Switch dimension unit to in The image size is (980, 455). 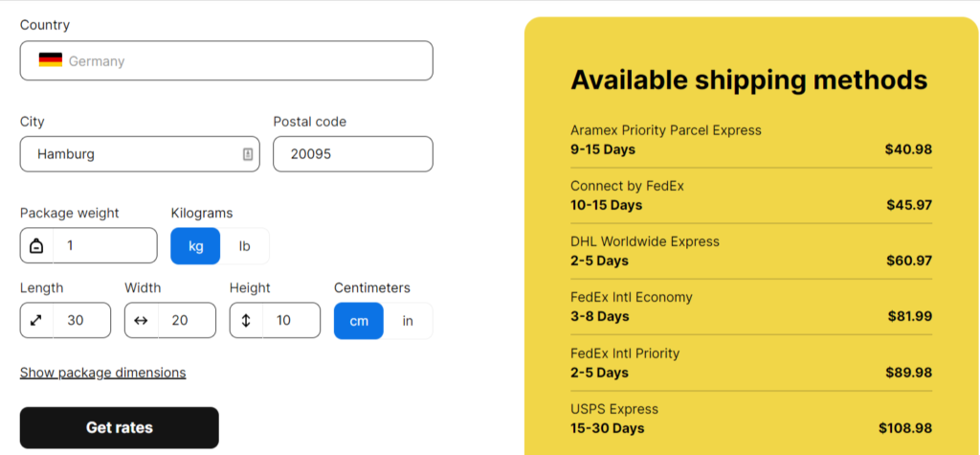coord(408,321)
